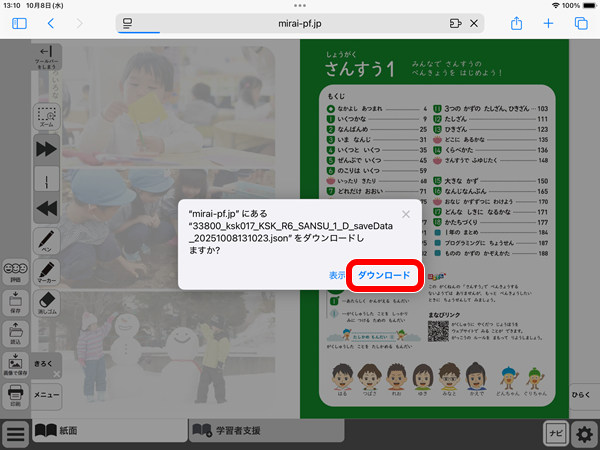Tap the いま なんじ contents entry
Viewport: 600px width, 450px height.
coord(377,140)
